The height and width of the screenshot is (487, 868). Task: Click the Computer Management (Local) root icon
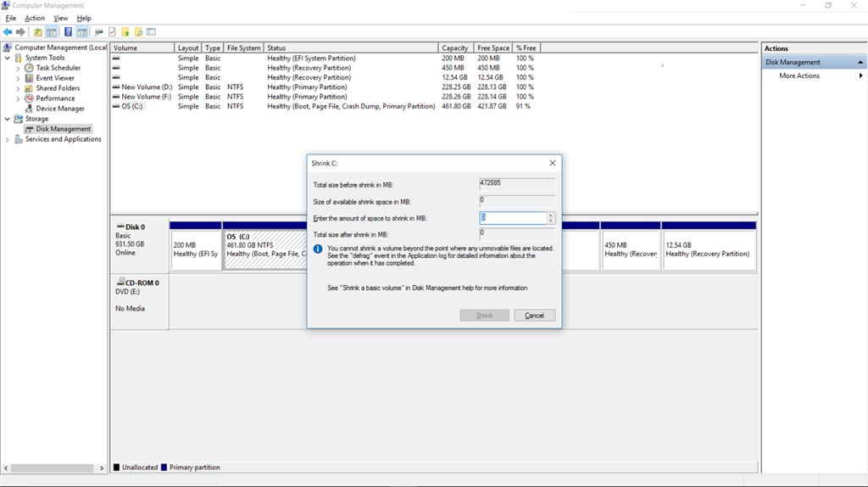(7, 48)
